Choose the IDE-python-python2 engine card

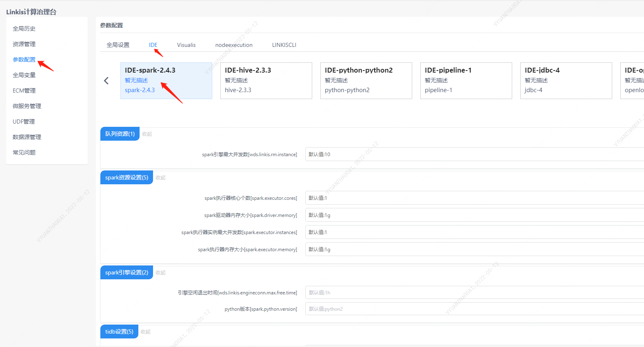point(366,80)
